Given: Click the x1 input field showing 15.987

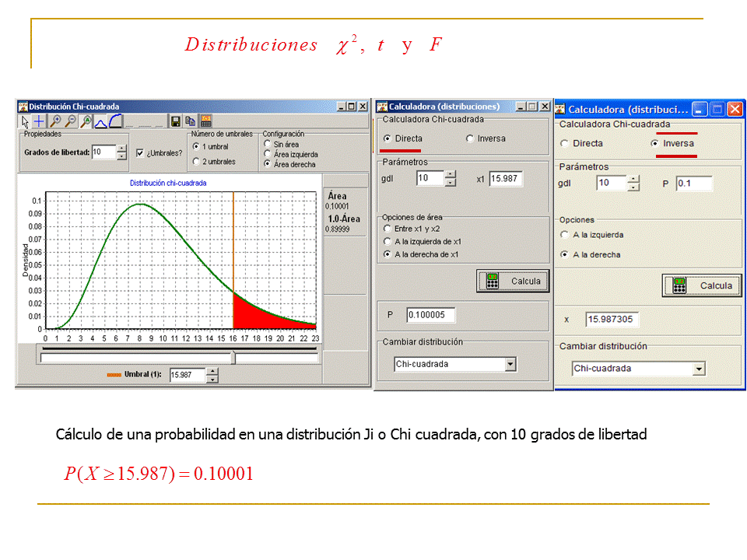Looking at the screenshot, I should click(506, 179).
